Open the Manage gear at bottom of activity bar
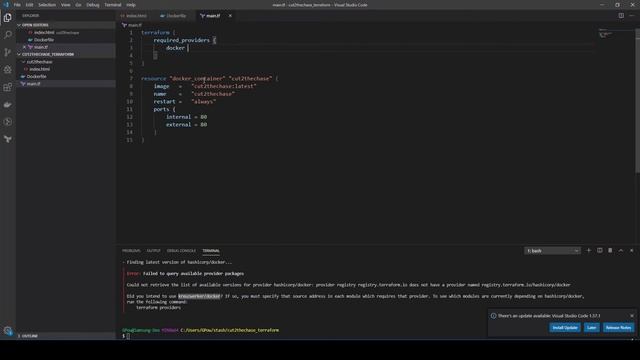Screen dimensions: 640x360 pyautogui.click(x=8, y=331)
